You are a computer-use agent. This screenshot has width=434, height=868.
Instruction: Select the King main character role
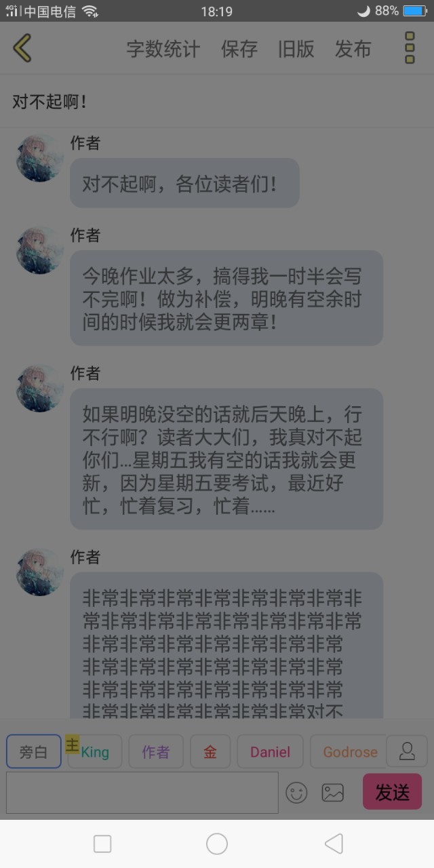pos(94,752)
